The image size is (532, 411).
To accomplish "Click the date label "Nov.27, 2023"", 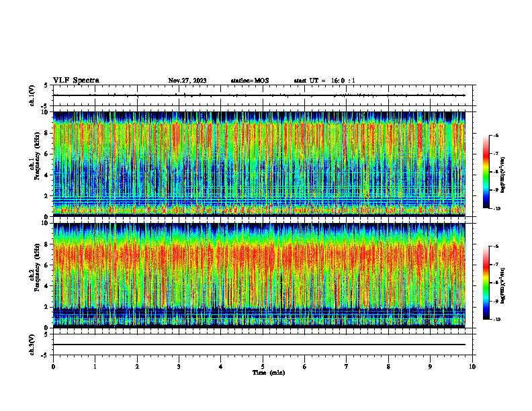I will click(x=187, y=81).
